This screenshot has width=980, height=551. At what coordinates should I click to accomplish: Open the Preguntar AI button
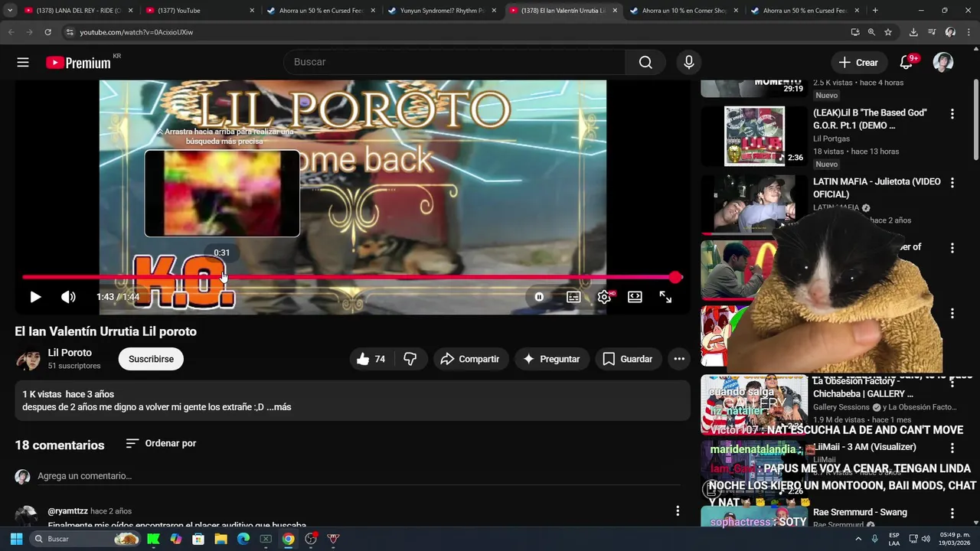(551, 359)
